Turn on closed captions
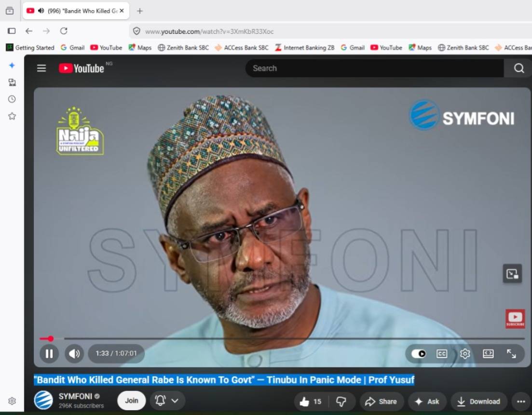 point(441,354)
